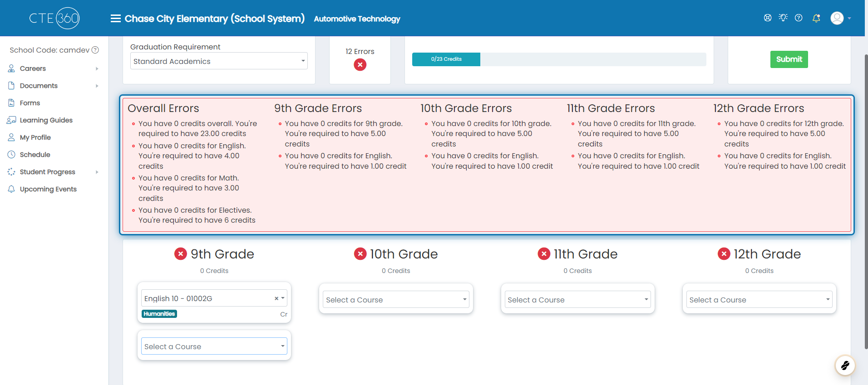The height and width of the screenshot is (385, 868).
Task: Click the red 12 Errors X icon
Action: [x=360, y=65]
